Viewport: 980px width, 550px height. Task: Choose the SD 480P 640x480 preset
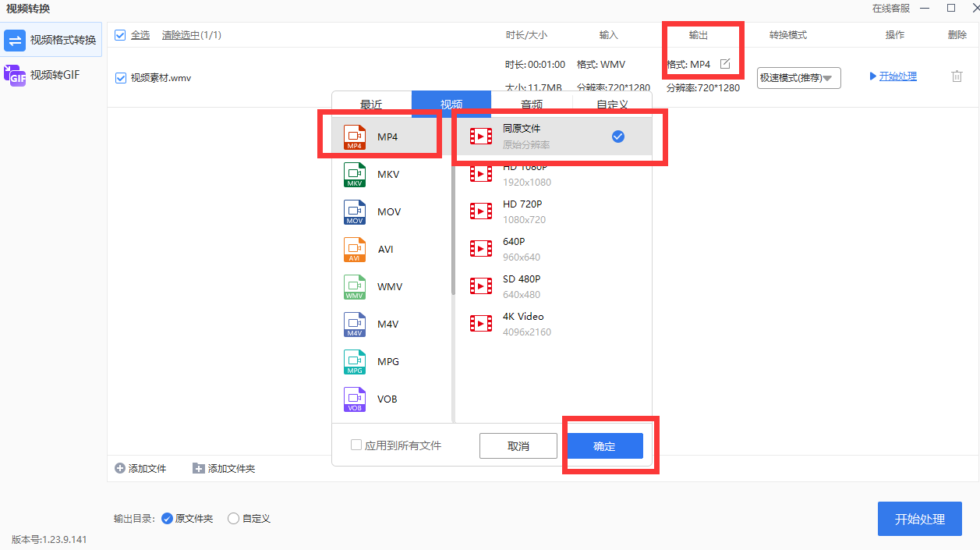tap(554, 286)
